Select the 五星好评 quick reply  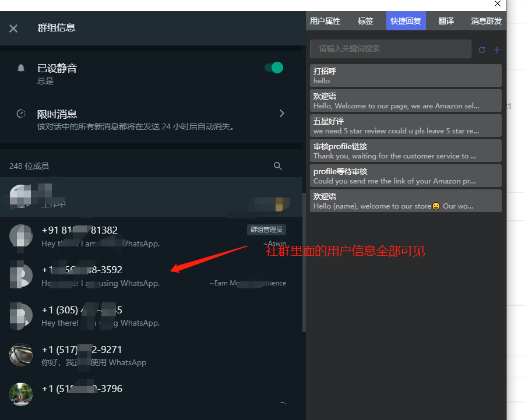tap(405, 125)
